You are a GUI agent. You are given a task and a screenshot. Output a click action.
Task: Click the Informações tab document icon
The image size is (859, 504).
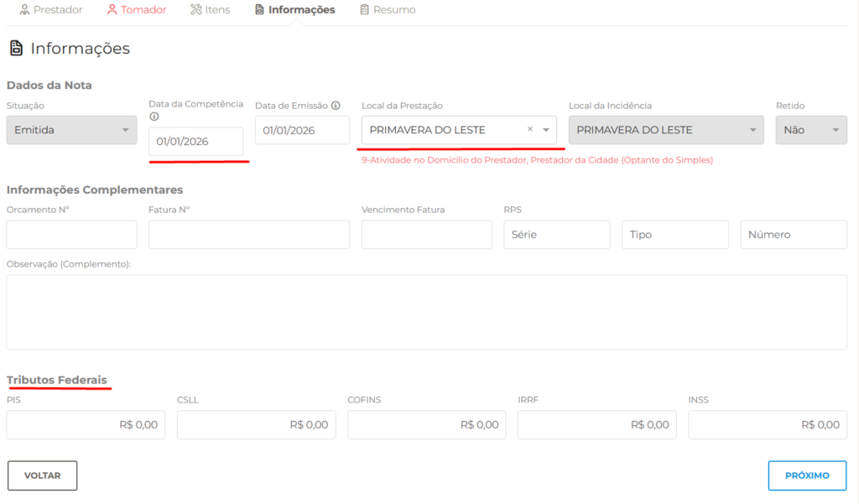tap(259, 10)
